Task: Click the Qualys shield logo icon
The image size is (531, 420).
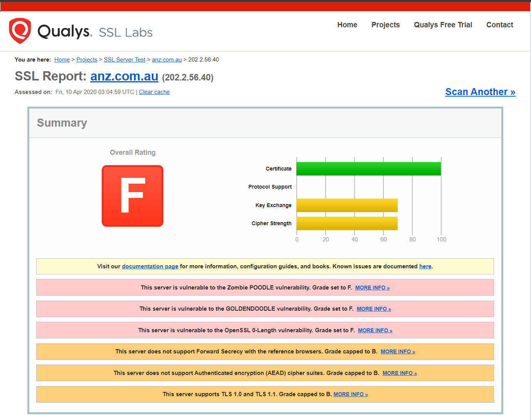Action: 20,30
